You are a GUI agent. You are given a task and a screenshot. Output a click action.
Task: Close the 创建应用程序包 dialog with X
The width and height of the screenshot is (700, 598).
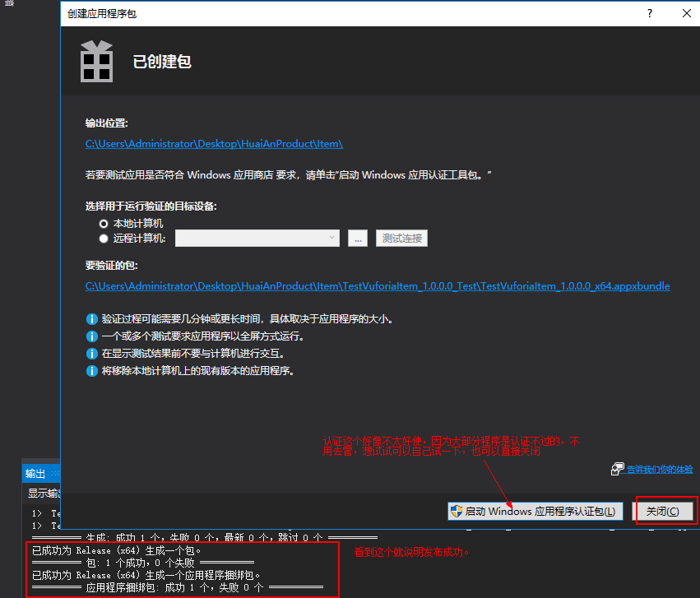[687, 13]
